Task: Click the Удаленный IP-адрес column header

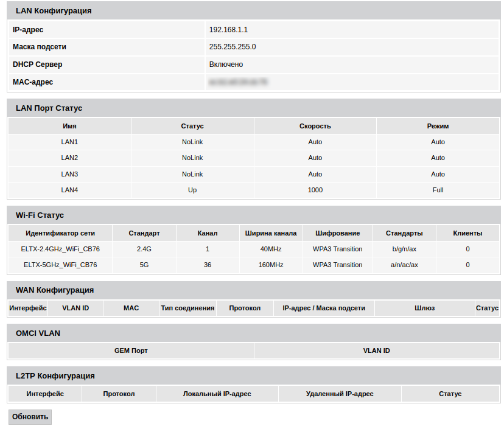Action: pos(340,394)
